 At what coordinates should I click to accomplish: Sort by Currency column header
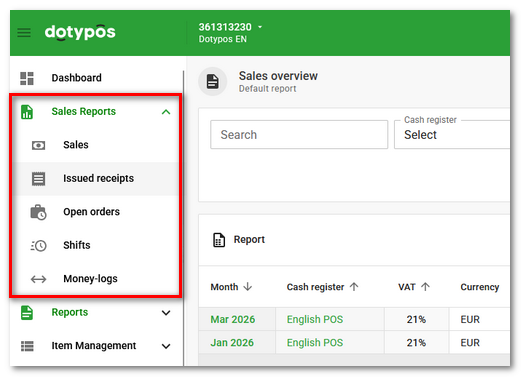(480, 287)
